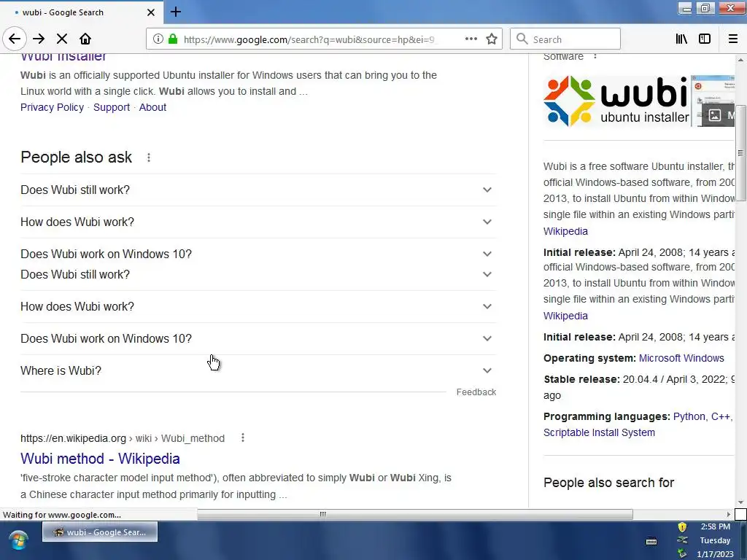Open page actions three-dot menu in address bar
747x560 pixels.
point(471,39)
